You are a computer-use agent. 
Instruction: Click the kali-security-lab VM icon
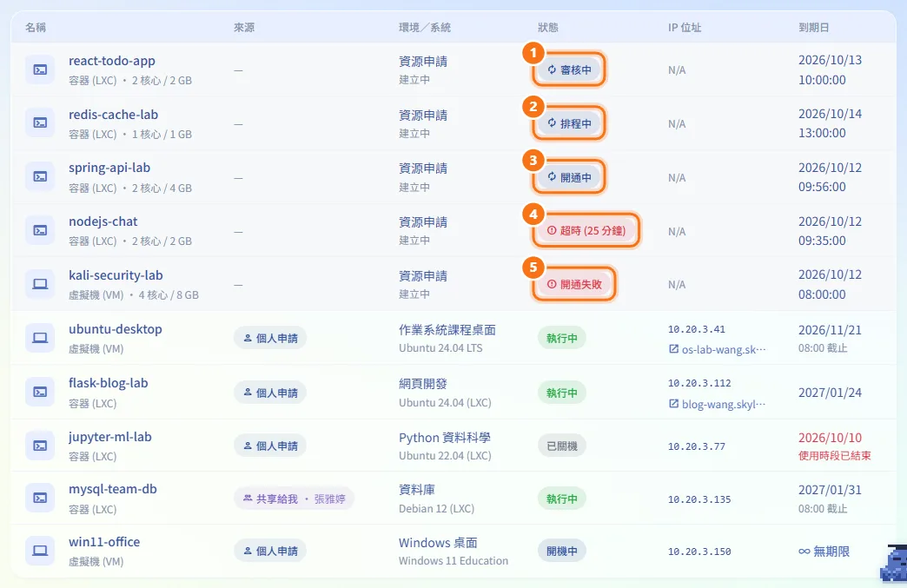click(40, 285)
